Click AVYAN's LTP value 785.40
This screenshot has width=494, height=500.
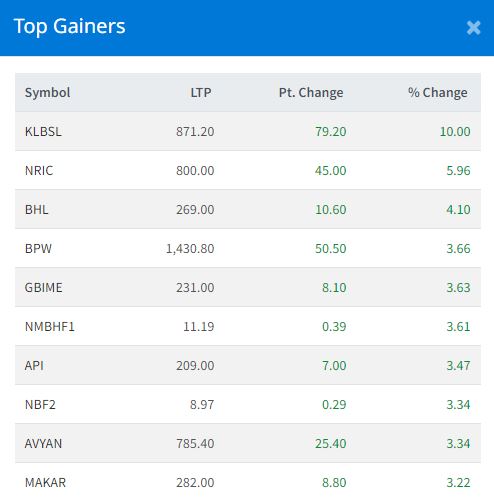coord(195,444)
